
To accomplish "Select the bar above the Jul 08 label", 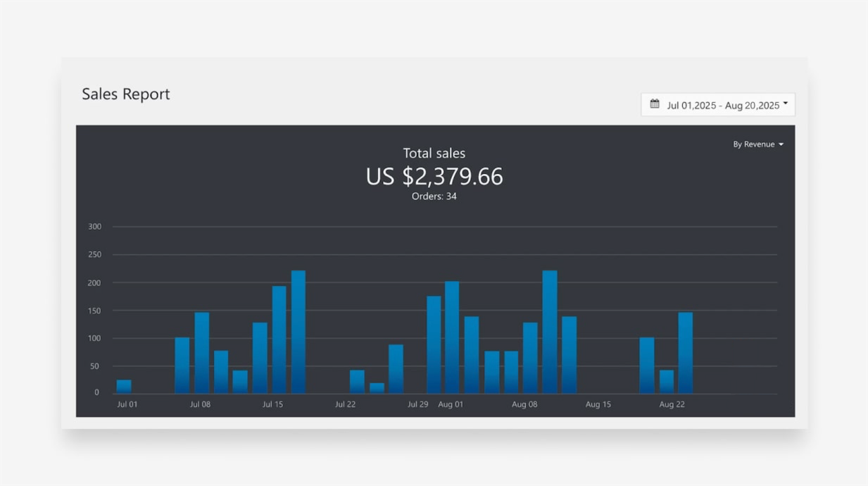I will click(202, 352).
